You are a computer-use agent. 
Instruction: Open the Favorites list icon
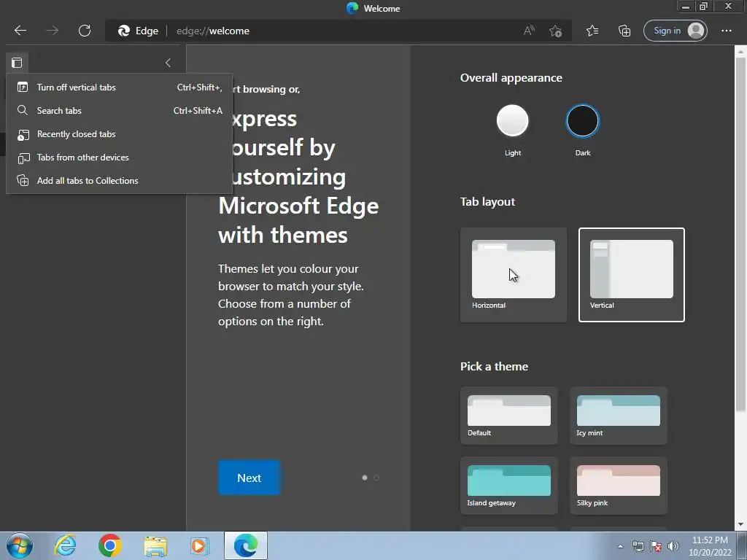pos(592,31)
